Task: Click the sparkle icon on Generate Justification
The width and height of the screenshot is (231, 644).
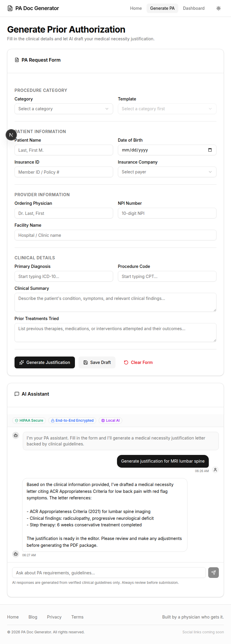Action: click(x=21, y=362)
